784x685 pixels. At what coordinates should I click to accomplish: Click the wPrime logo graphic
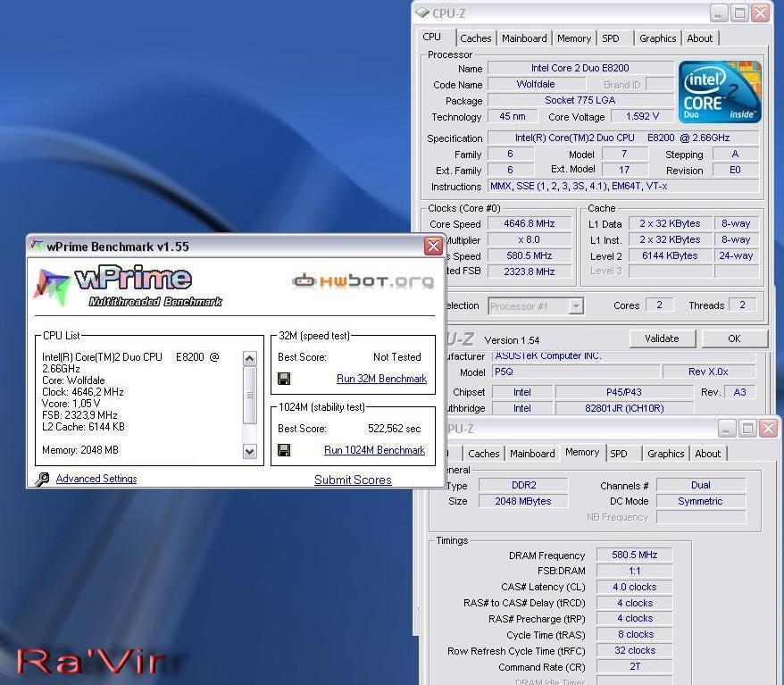[x=128, y=287]
